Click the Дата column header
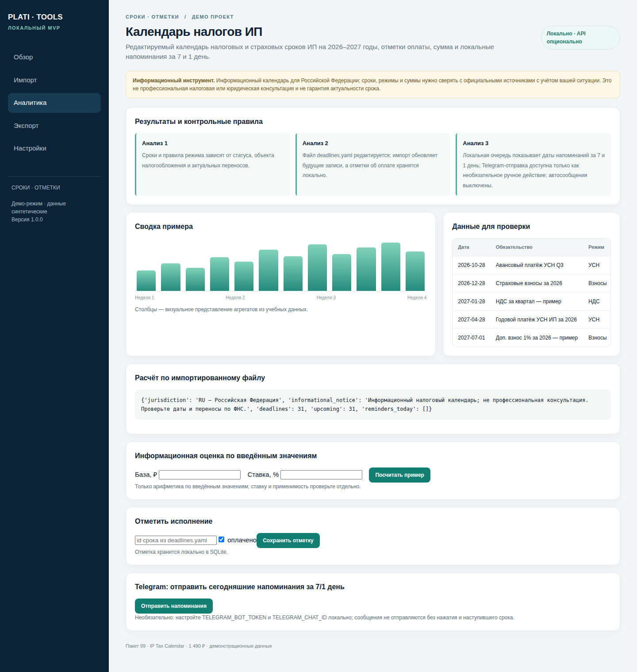Viewport: 637px width, 672px height. coord(464,247)
